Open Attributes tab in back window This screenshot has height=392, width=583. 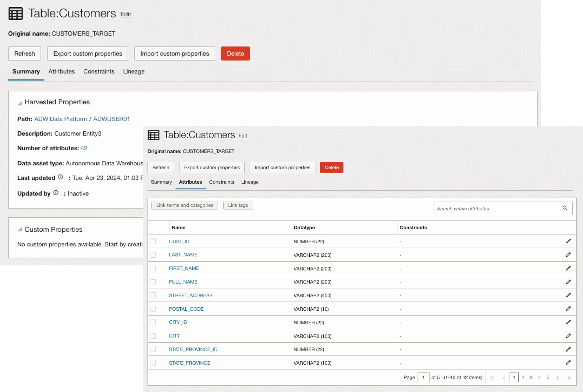point(61,72)
